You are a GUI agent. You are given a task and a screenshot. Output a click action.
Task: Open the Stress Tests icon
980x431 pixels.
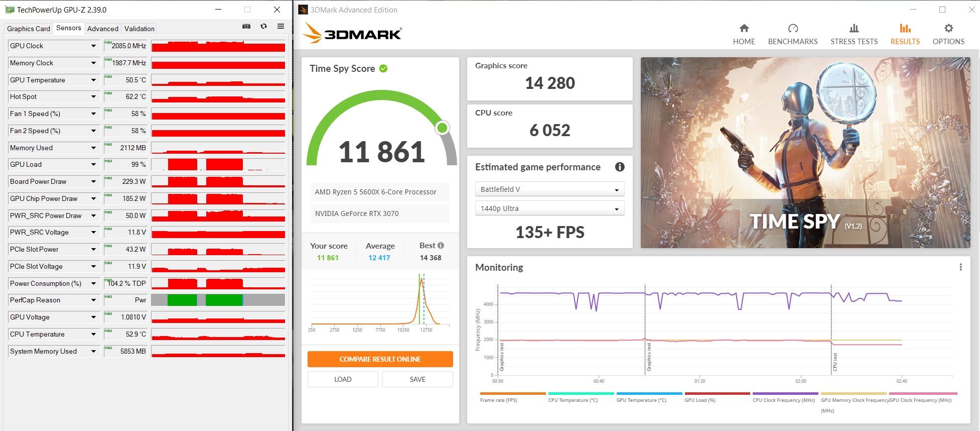(x=854, y=28)
